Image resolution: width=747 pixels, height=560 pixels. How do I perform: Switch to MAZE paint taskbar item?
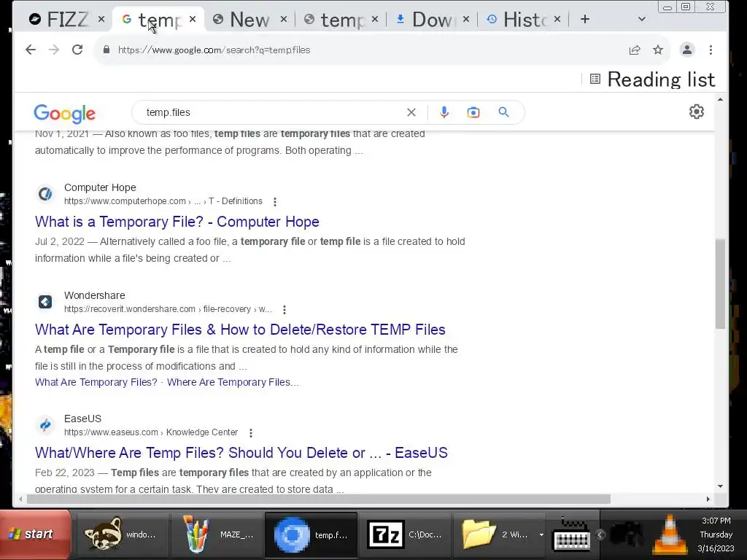click(x=219, y=534)
